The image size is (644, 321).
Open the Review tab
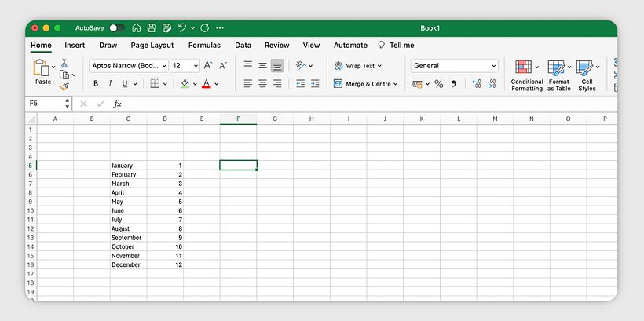click(x=276, y=46)
